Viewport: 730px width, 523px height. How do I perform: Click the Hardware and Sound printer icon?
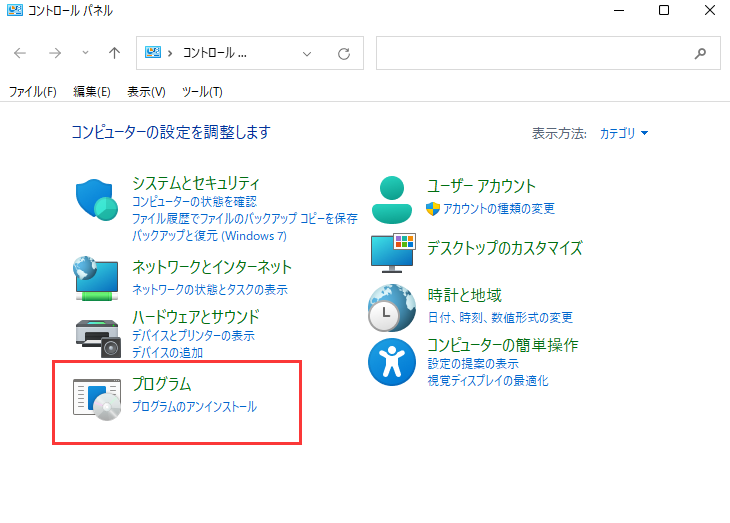98,337
